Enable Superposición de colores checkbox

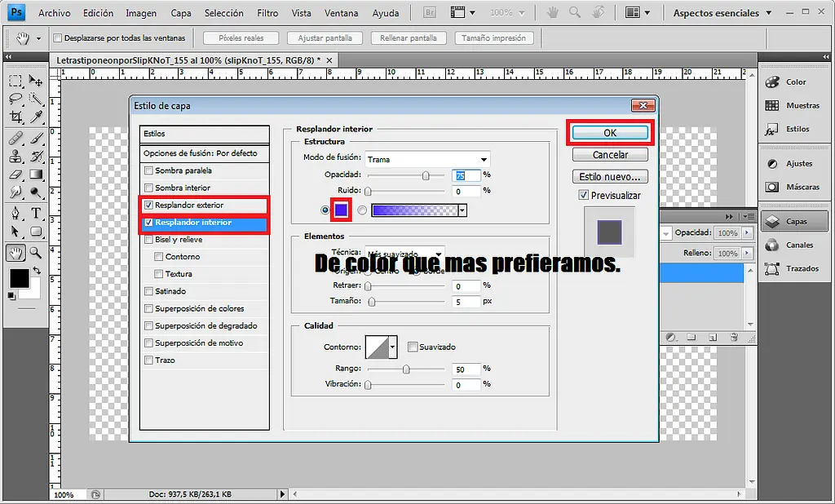tap(148, 308)
